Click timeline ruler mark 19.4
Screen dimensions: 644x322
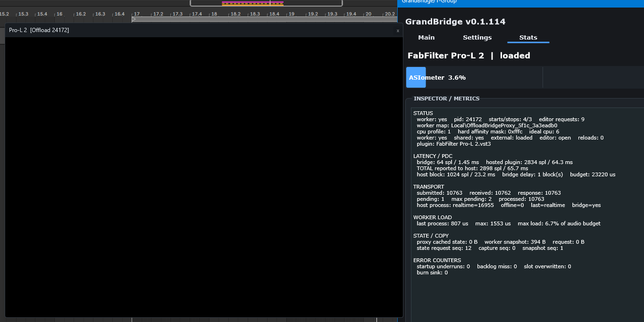point(351,14)
